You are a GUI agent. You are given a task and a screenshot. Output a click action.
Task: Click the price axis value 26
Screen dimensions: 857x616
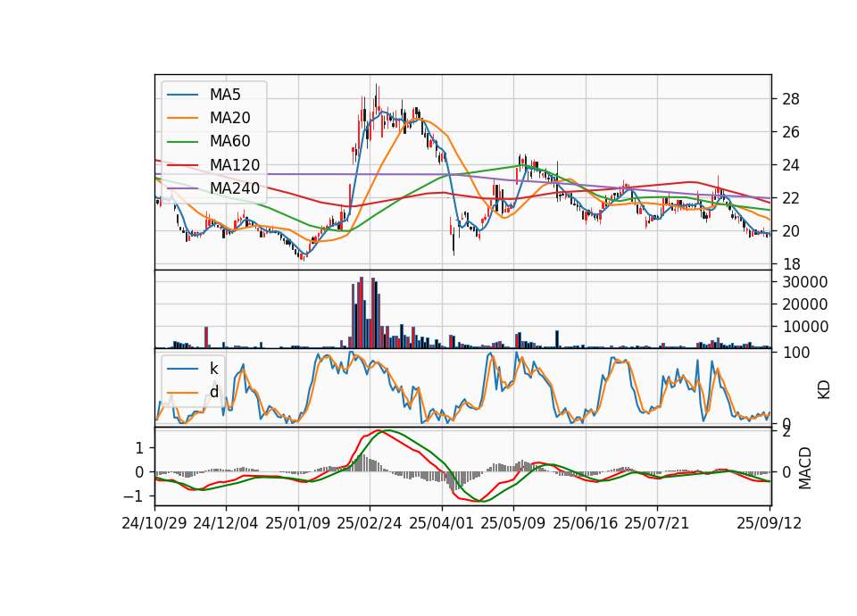pyautogui.click(x=791, y=132)
